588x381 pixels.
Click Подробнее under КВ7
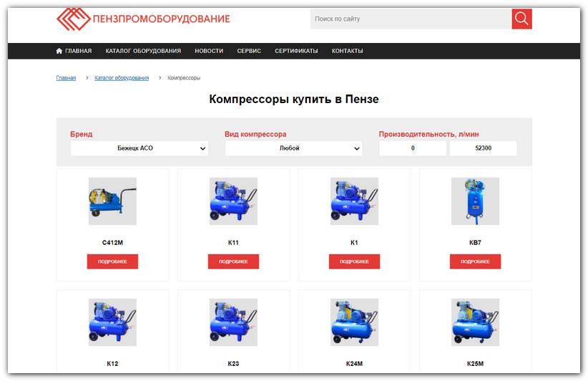(475, 261)
